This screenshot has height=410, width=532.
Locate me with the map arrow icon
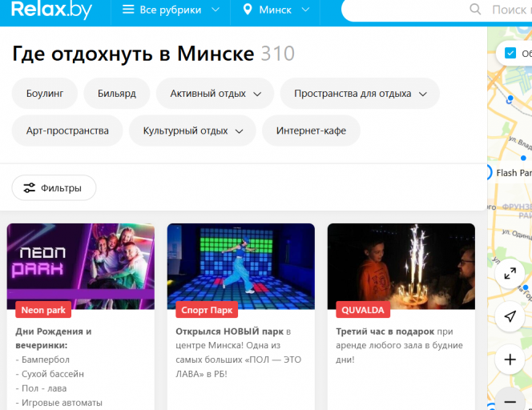(510, 316)
